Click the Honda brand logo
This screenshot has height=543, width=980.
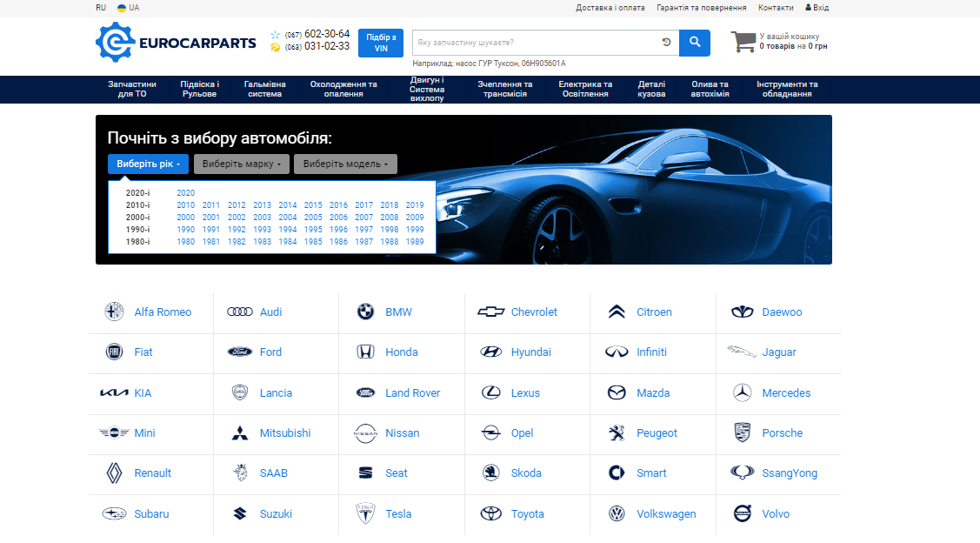pyautogui.click(x=365, y=352)
